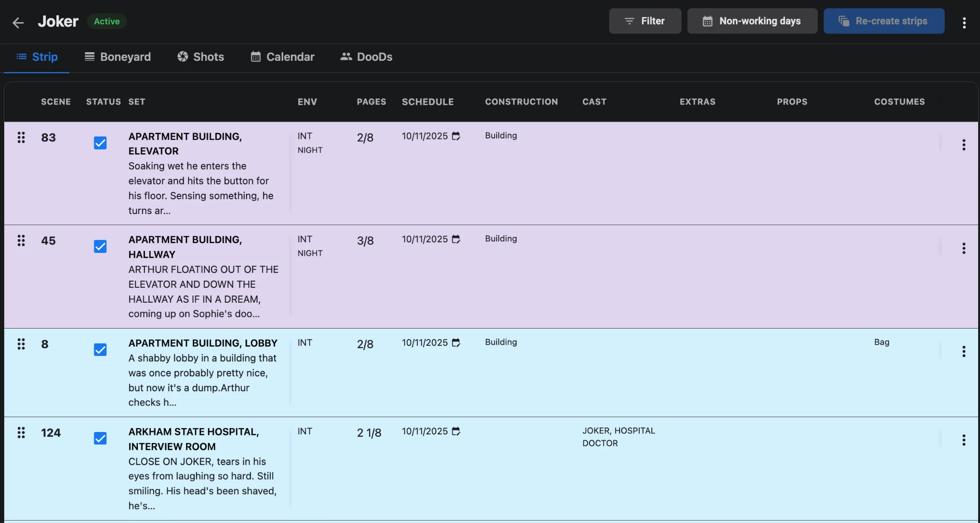
Task: Toggle status checkbox for scene 124
Action: coord(100,438)
